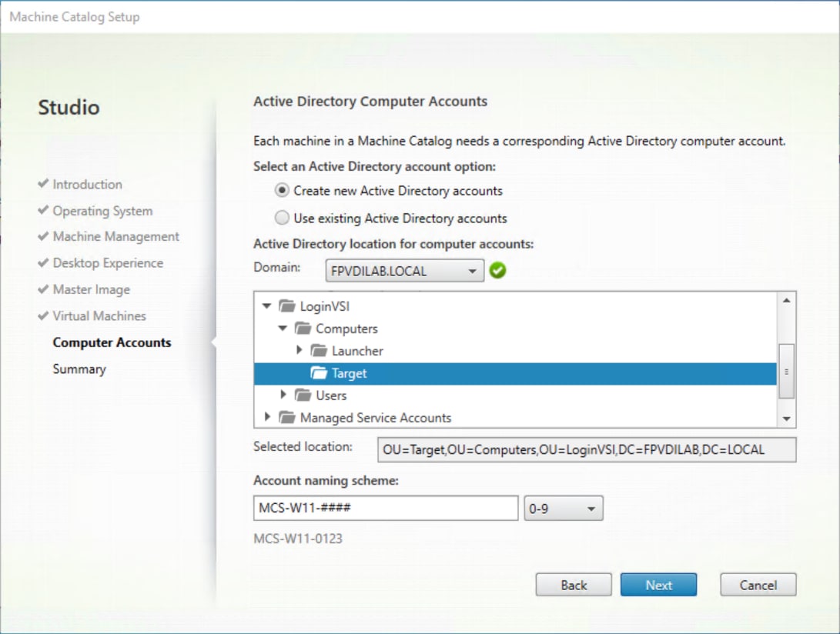Viewport: 840px width, 634px height.
Task: Open the Computer Accounts step
Action: tap(112, 342)
